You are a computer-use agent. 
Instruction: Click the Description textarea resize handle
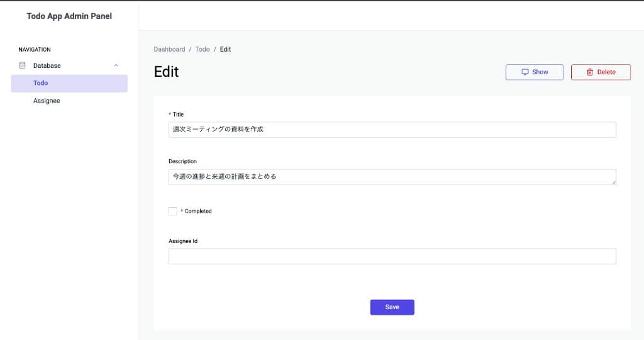tap(614, 182)
